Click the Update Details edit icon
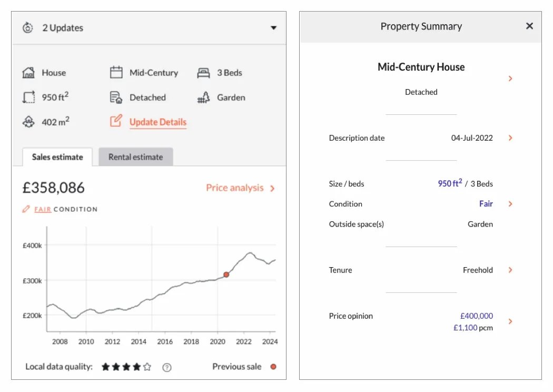Screen dimensions: 553x392 coord(116,121)
